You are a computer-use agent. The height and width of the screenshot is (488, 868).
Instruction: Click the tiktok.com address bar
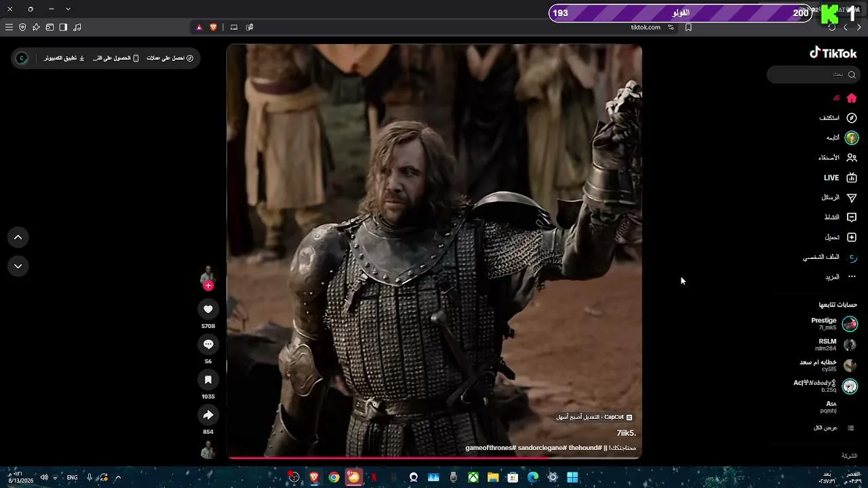[x=646, y=27]
